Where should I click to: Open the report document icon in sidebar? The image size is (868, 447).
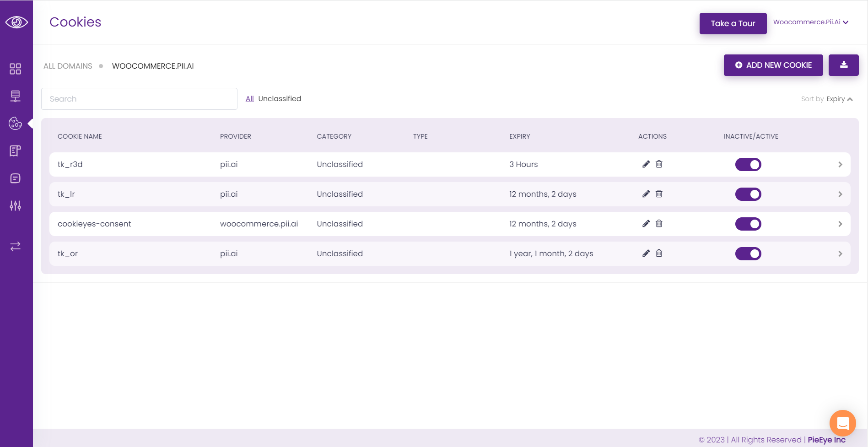click(16, 151)
